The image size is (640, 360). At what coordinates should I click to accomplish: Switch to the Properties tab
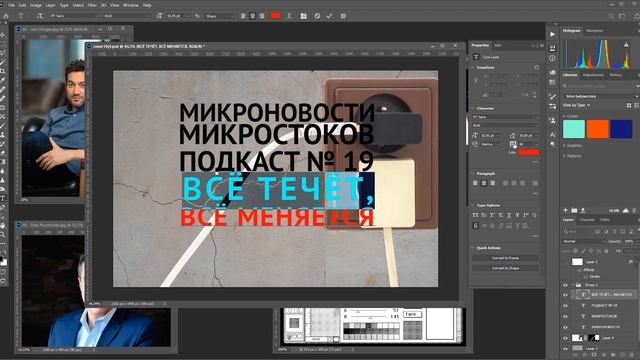(480, 45)
